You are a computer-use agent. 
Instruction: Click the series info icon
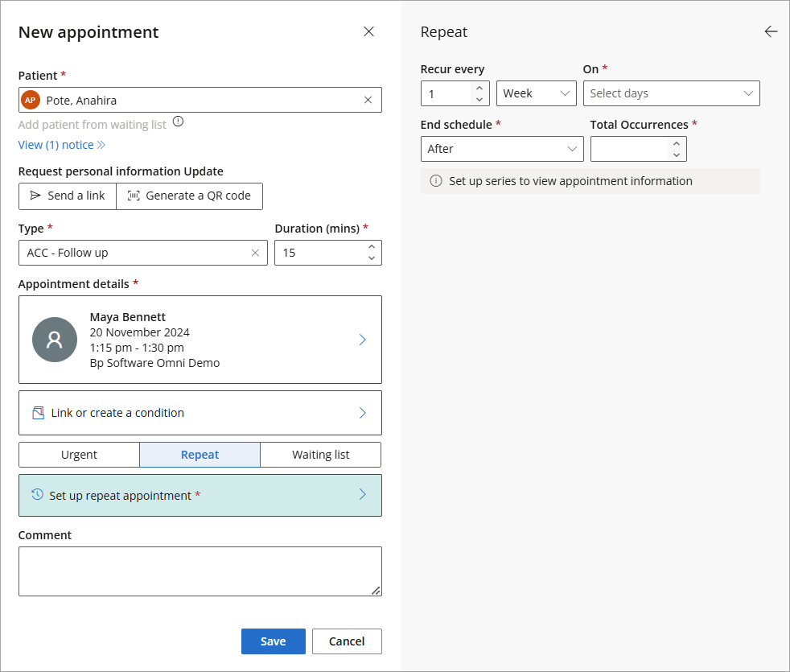(x=436, y=181)
